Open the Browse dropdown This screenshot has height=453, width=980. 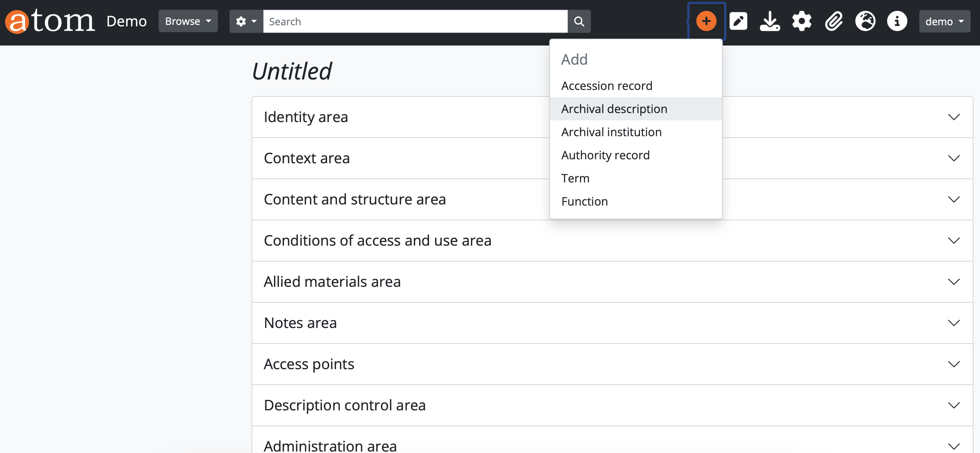pos(188,21)
